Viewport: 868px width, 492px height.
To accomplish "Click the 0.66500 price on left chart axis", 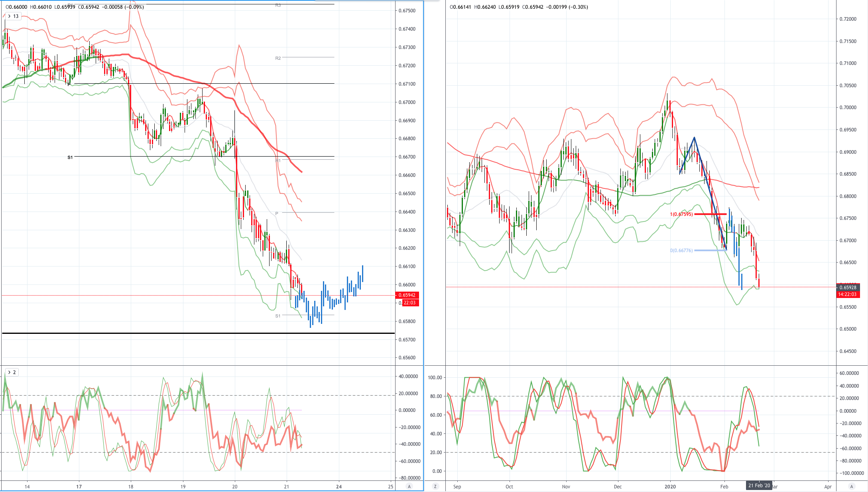I will coord(407,194).
